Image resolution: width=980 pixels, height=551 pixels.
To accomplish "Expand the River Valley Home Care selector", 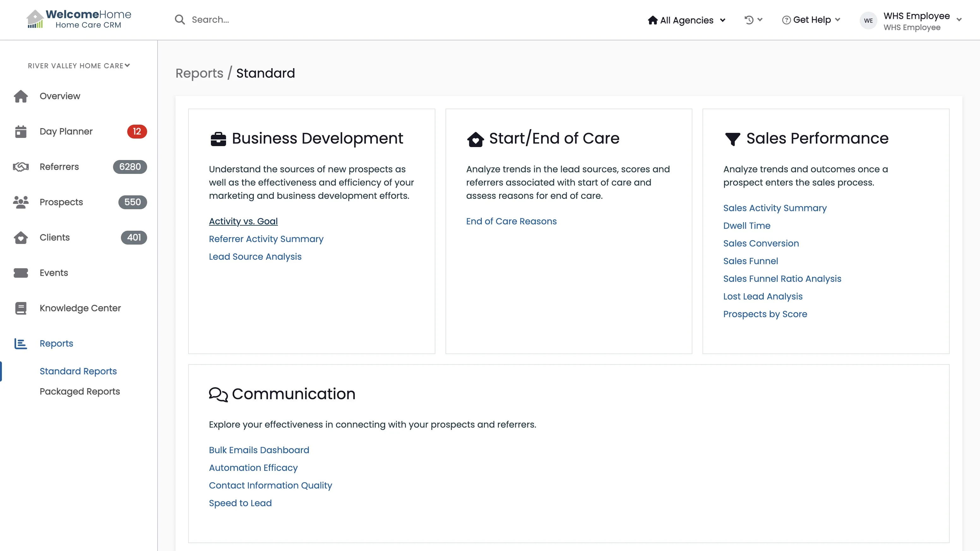I will click(x=79, y=66).
